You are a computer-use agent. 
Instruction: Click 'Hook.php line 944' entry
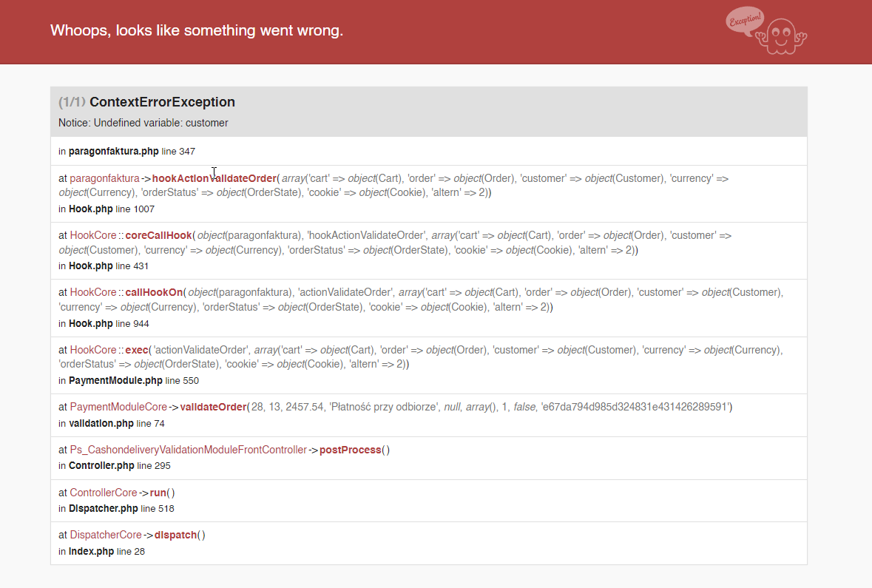pyautogui.click(x=104, y=324)
